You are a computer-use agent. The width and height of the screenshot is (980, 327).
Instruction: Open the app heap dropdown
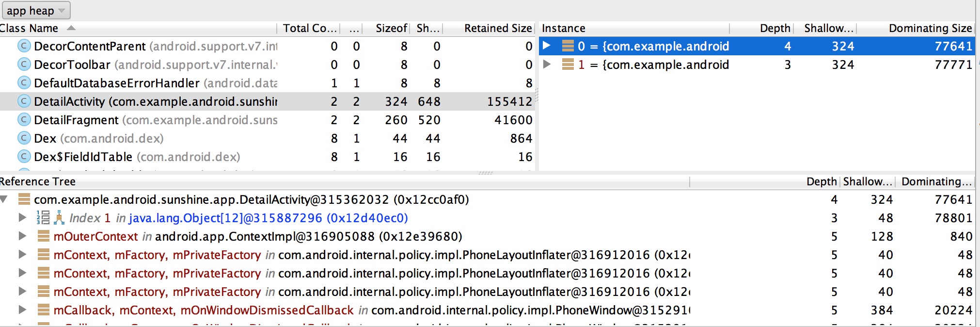pyautogui.click(x=35, y=10)
